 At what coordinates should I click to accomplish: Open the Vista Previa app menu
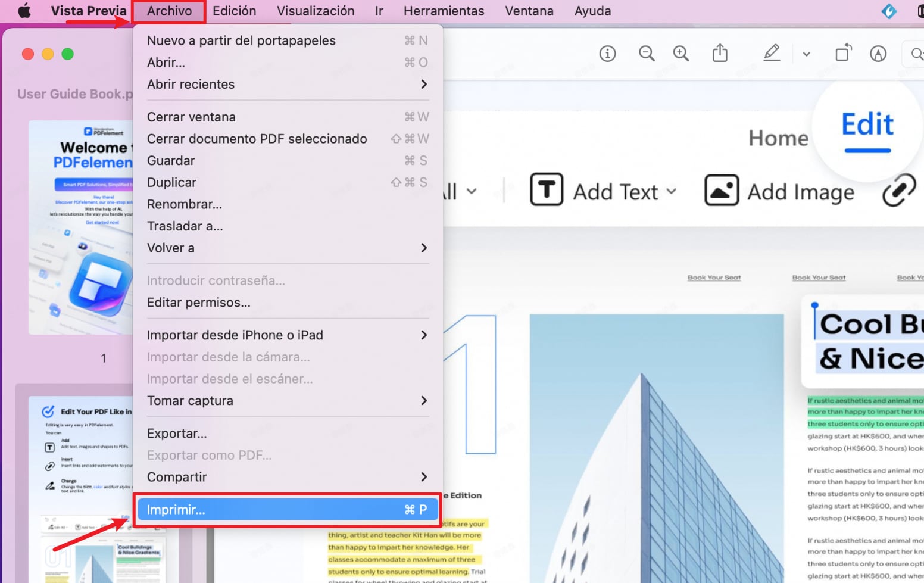(x=89, y=11)
